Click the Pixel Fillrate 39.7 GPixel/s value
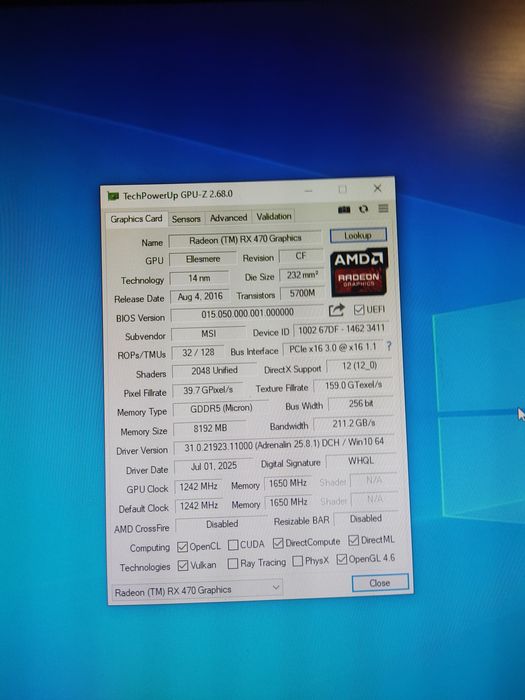This screenshot has height=700, width=525. tap(208, 390)
